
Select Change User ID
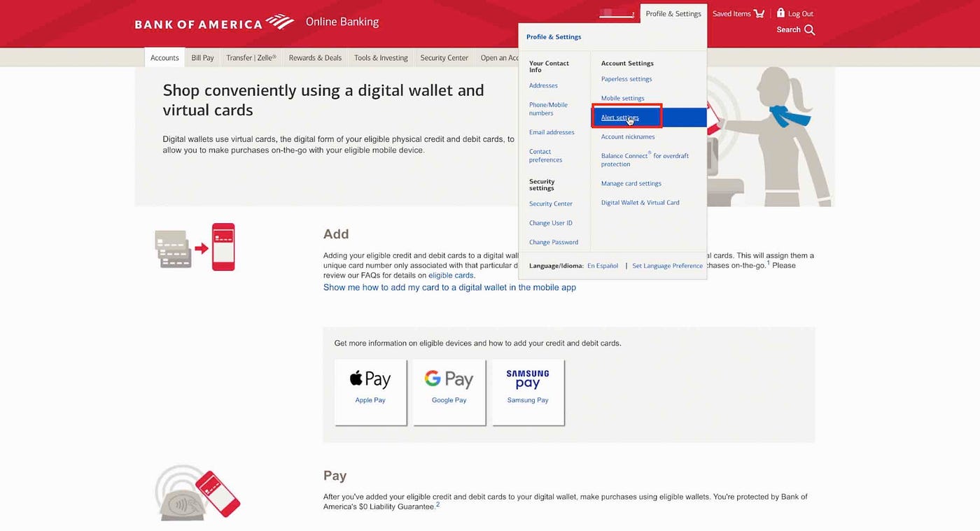[x=551, y=223]
